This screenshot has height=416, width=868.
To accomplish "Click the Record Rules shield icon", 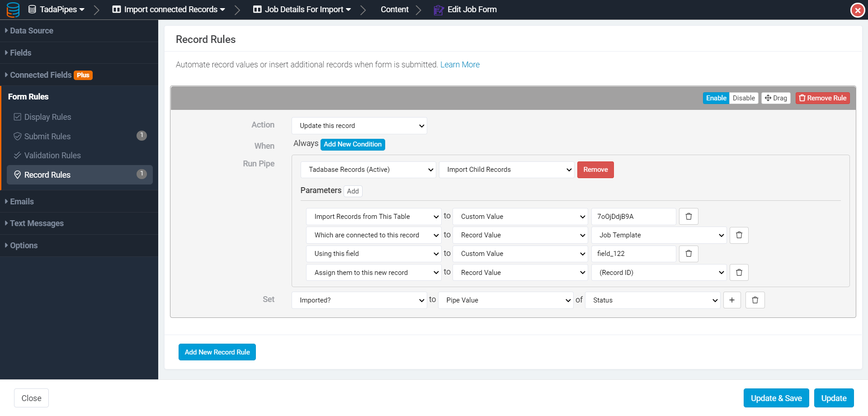I will (x=18, y=175).
